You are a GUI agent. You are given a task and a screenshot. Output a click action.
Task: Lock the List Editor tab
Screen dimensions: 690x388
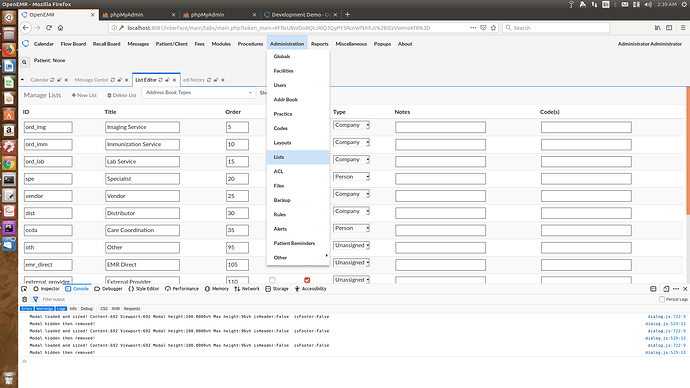click(x=167, y=80)
